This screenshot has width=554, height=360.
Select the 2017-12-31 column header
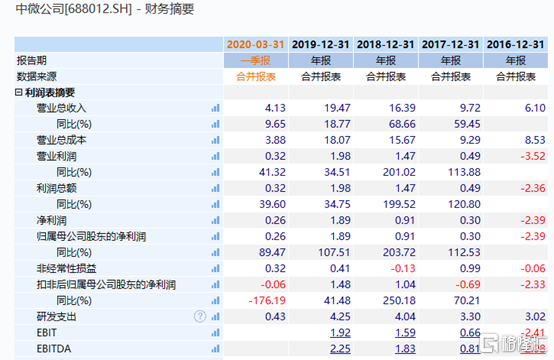tap(451, 45)
